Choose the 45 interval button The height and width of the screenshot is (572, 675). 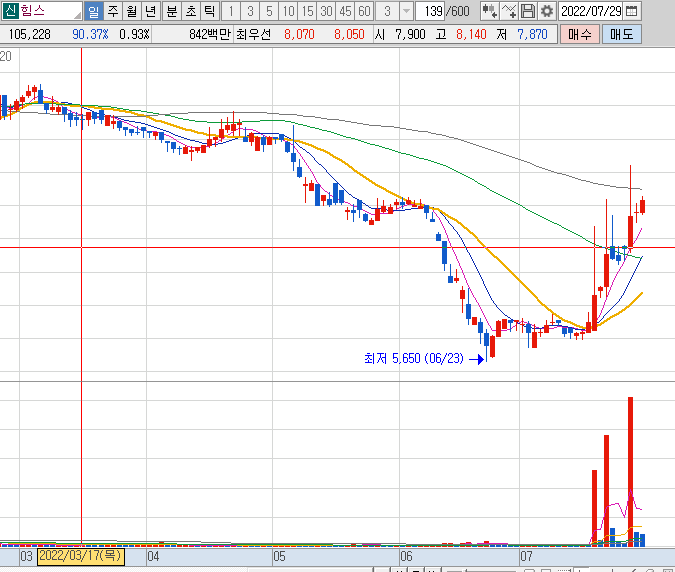[x=345, y=11]
